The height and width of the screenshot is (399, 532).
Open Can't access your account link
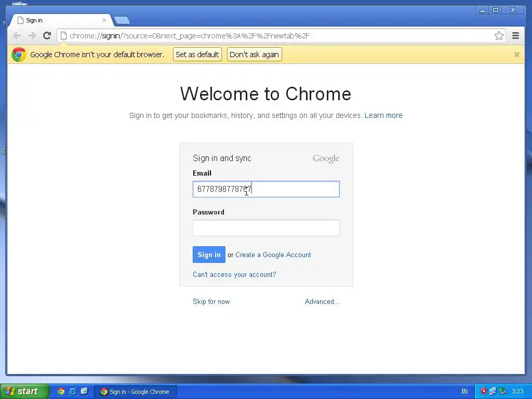234,274
